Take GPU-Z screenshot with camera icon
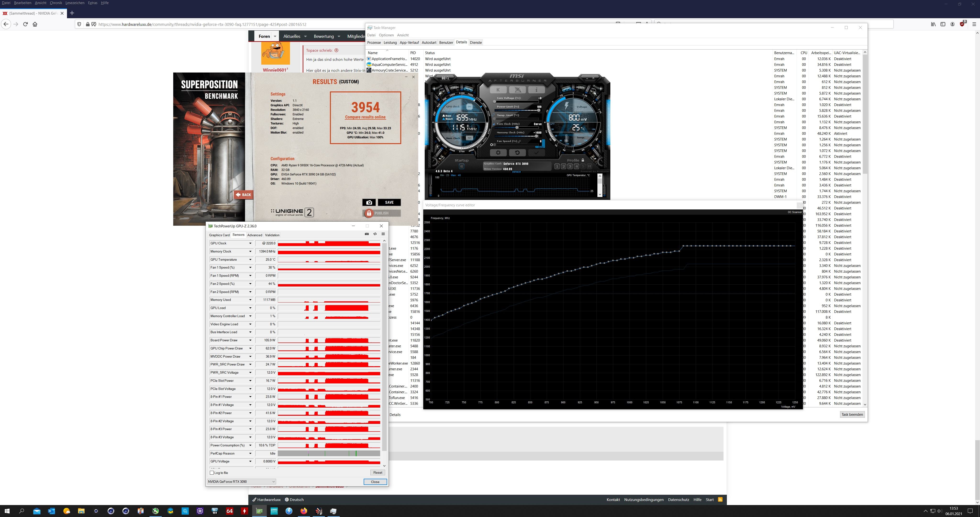The width and height of the screenshot is (980, 517). click(x=367, y=234)
